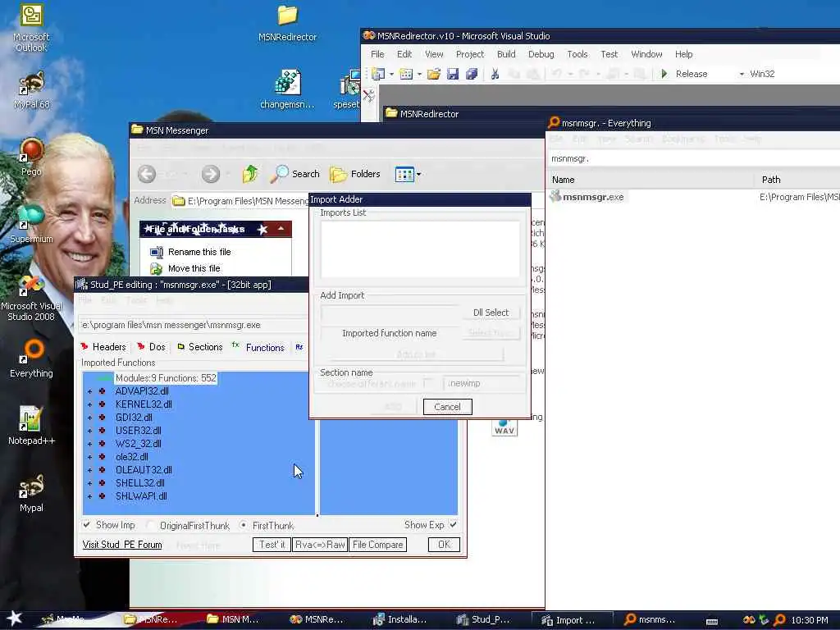Switch to Headers tab in Stud_PE
The image size is (840, 630).
[103, 347]
